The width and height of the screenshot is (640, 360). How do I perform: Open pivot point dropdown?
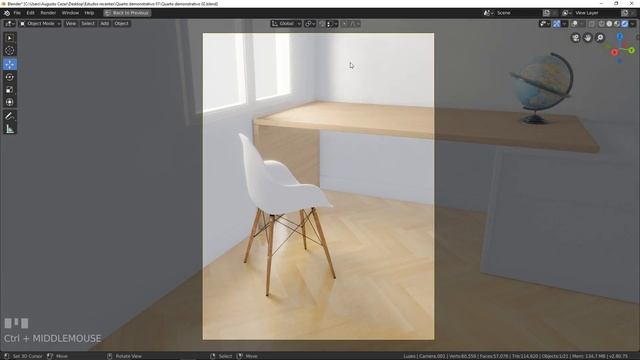pos(310,24)
